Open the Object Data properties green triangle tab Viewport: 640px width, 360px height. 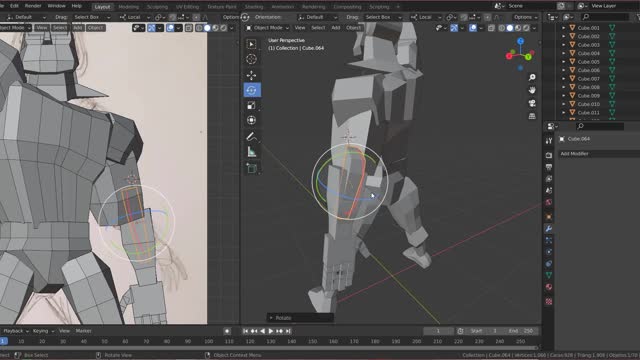coord(549,275)
